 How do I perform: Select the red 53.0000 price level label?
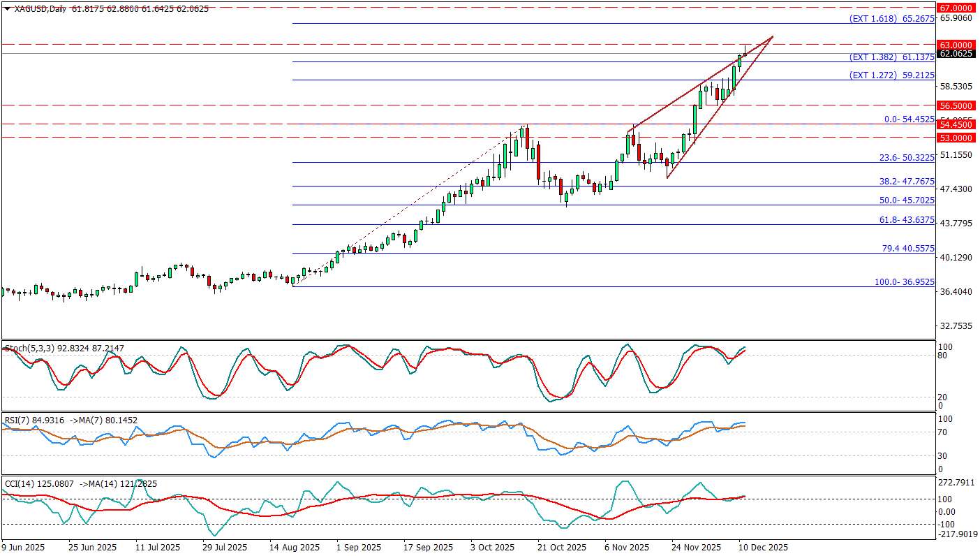(x=956, y=138)
